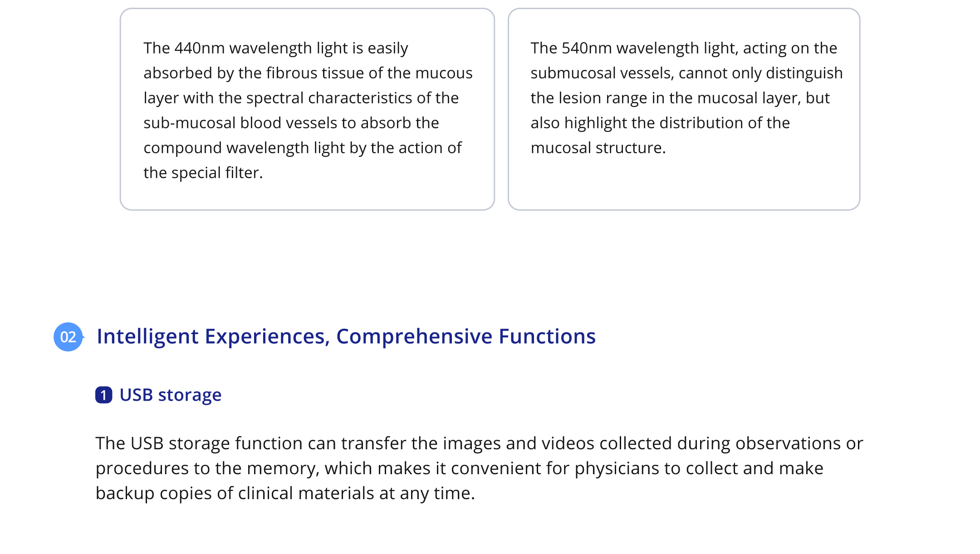Click the USB storage subheading
The height and width of the screenshot is (554, 980).
coord(170,395)
